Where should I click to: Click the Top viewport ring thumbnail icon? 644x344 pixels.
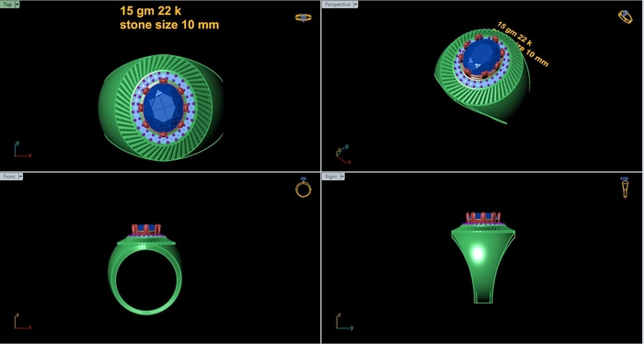303,17
